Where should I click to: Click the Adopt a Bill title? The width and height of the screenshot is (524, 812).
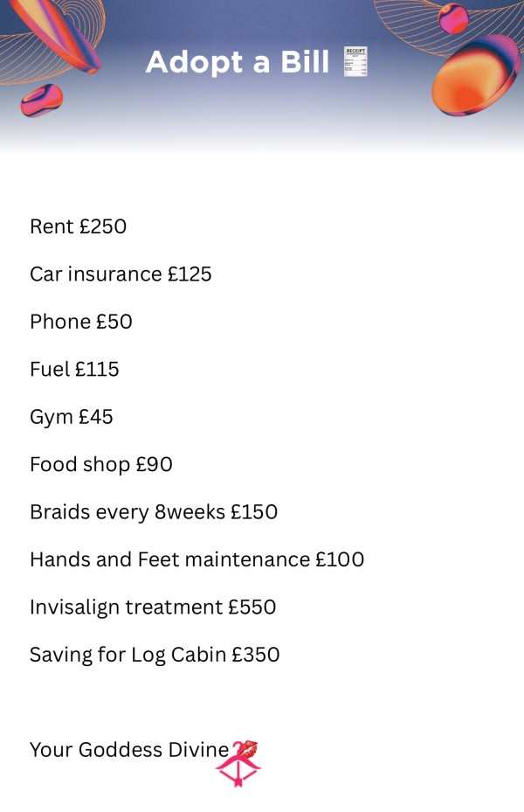pyautogui.click(x=238, y=62)
